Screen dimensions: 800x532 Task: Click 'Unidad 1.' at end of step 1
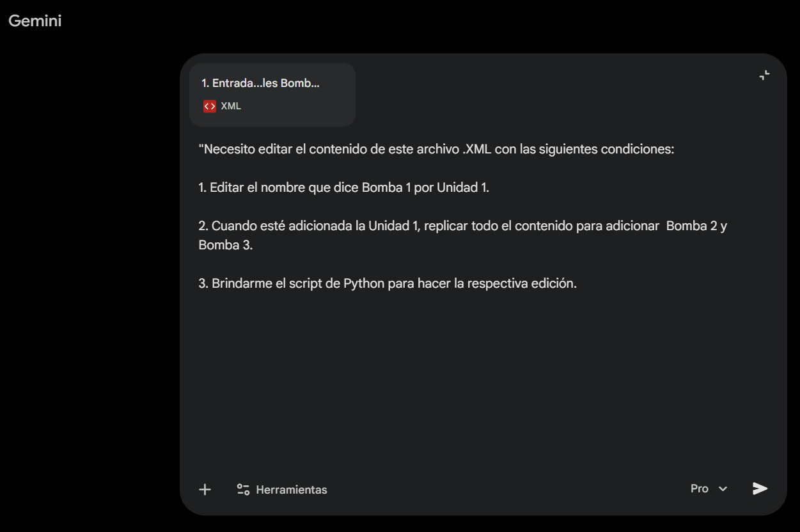click(x=463, y=188)
